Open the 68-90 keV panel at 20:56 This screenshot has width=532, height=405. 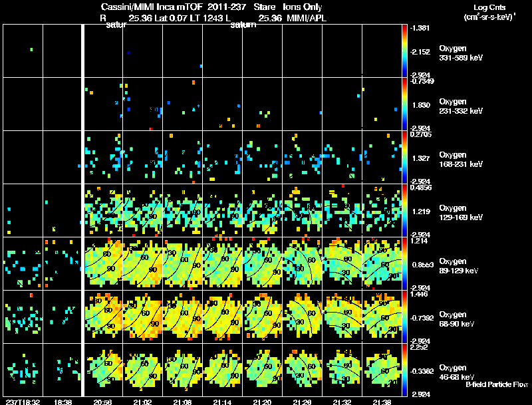click(104, 317)
